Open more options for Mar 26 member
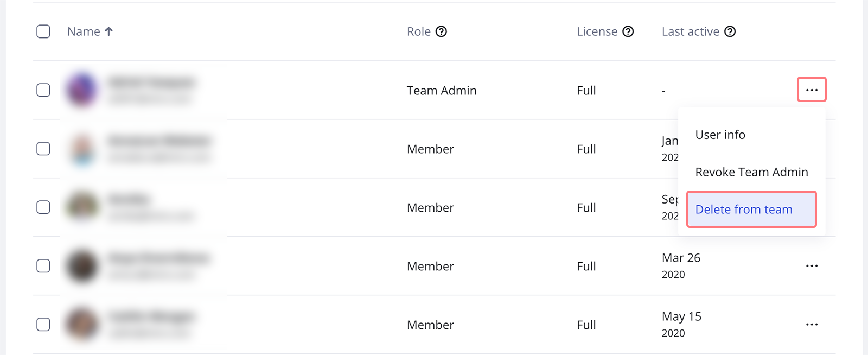The height and width of the screenshot is (355, 868). click(812, 266)
